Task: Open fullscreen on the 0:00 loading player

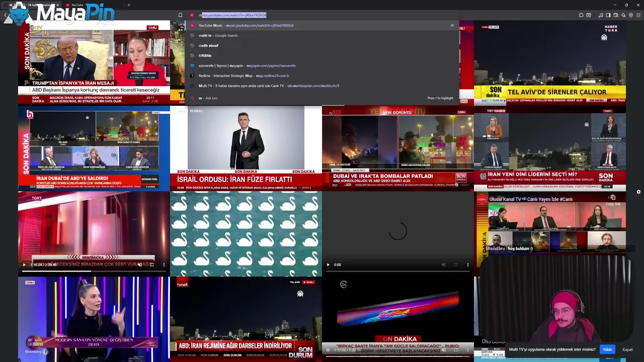Action: pos(455,264)
